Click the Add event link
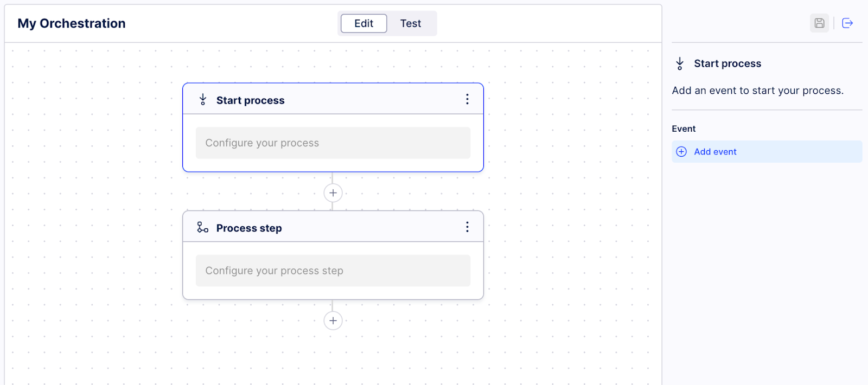Screen dimensions: 868x385 [715, 151]
